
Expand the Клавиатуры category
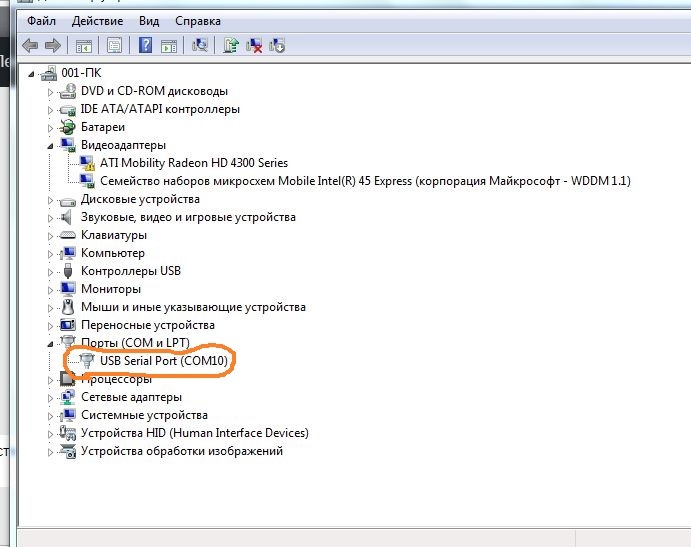(x=50, y=236)
